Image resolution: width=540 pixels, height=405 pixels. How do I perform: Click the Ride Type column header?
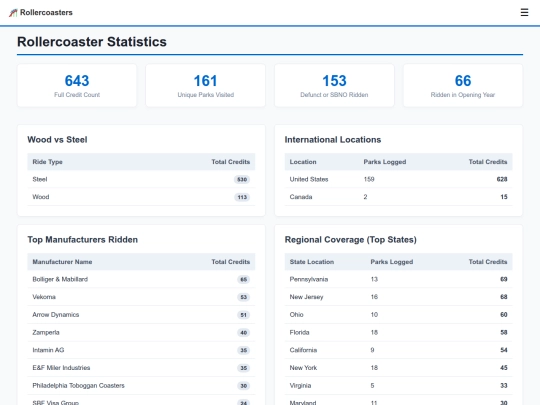[x=48, y=162]
